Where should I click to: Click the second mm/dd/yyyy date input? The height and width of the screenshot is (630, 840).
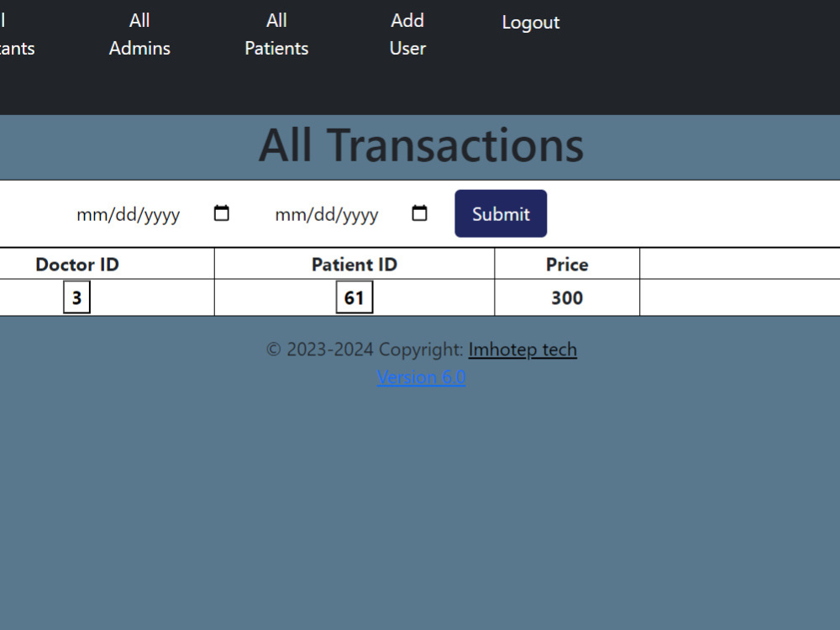[351, 213]
